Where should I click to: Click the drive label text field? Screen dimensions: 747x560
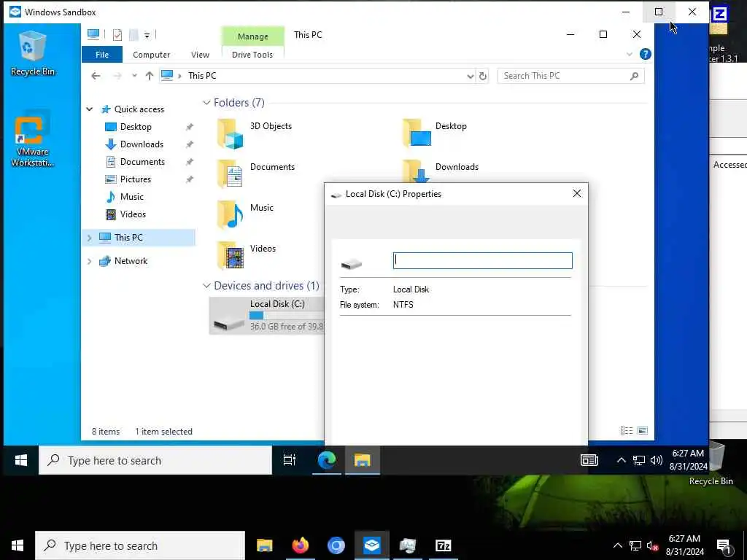click(482, 260)
